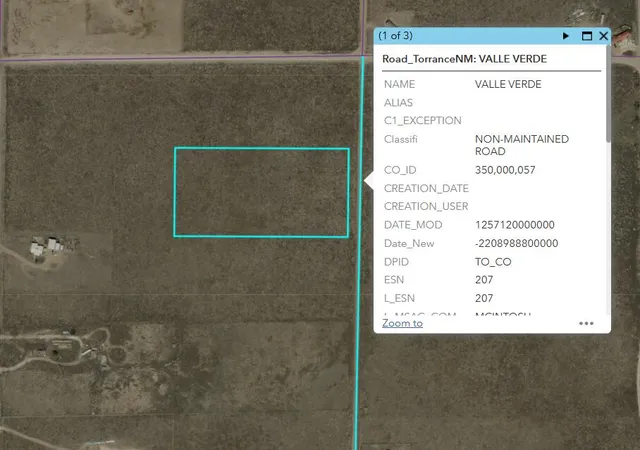Viewport: 640px width, 450px height.
Task: Click the (1 of 3) feature counter
Action: 395,36
